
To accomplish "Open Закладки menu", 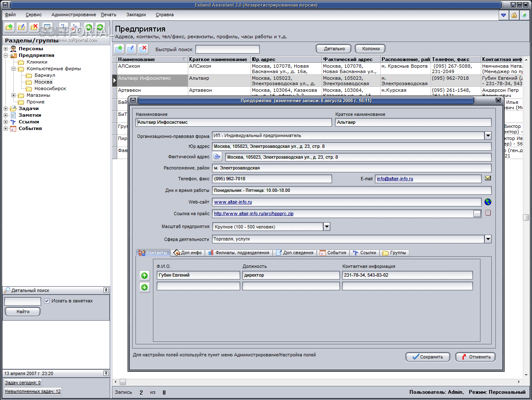I will [x=136, y=15].
